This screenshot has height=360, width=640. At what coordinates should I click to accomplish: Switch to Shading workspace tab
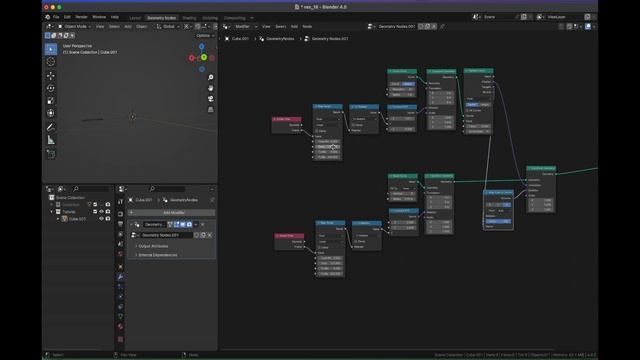(189, 18)
